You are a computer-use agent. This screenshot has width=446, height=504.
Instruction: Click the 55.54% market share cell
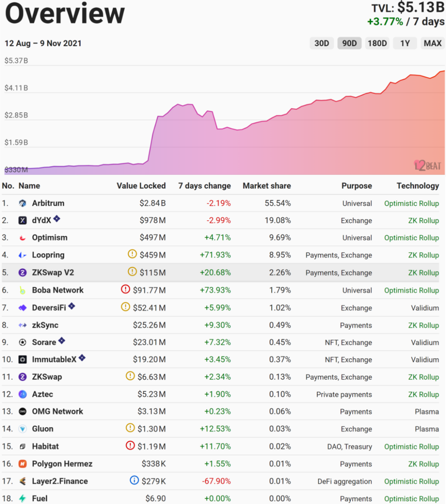(278, 203)
